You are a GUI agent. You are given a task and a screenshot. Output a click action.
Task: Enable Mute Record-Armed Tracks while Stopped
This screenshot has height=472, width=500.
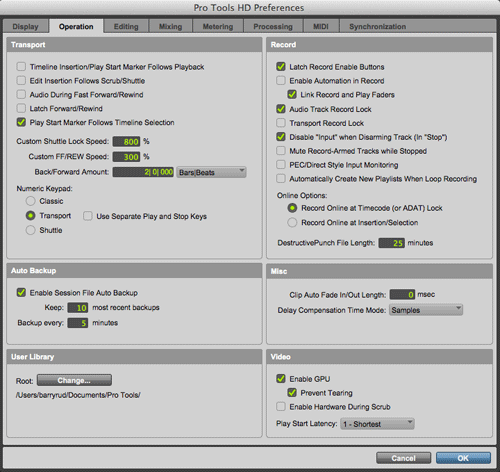click(x=281, y=151)
